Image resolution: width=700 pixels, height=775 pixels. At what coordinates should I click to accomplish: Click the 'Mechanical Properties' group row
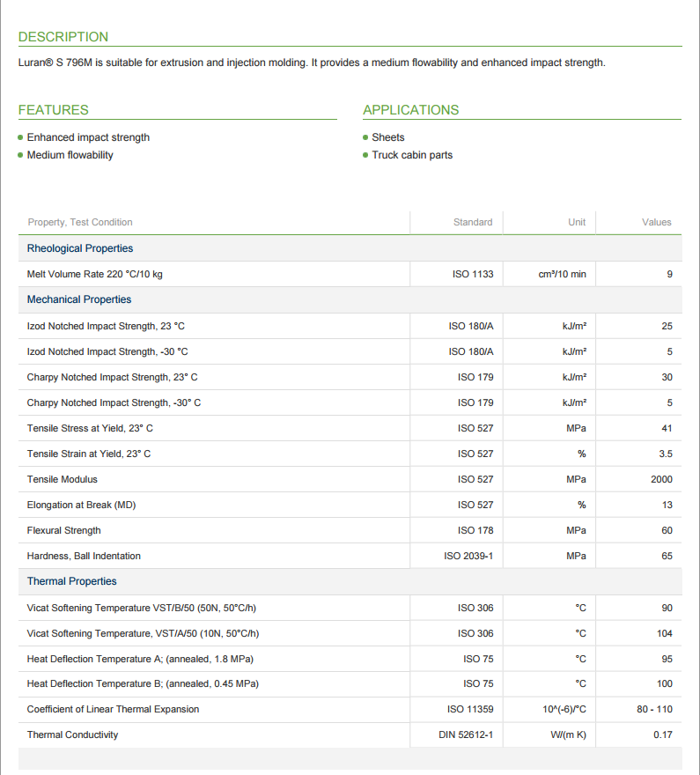[x=350, y=299]
